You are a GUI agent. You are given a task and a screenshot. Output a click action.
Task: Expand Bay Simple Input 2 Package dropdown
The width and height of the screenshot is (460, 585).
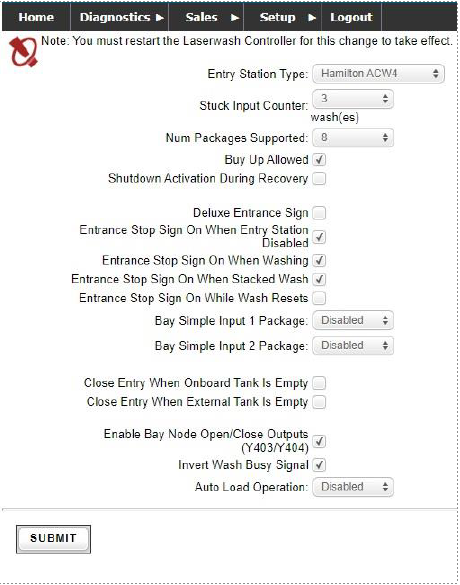pos(353,345)
